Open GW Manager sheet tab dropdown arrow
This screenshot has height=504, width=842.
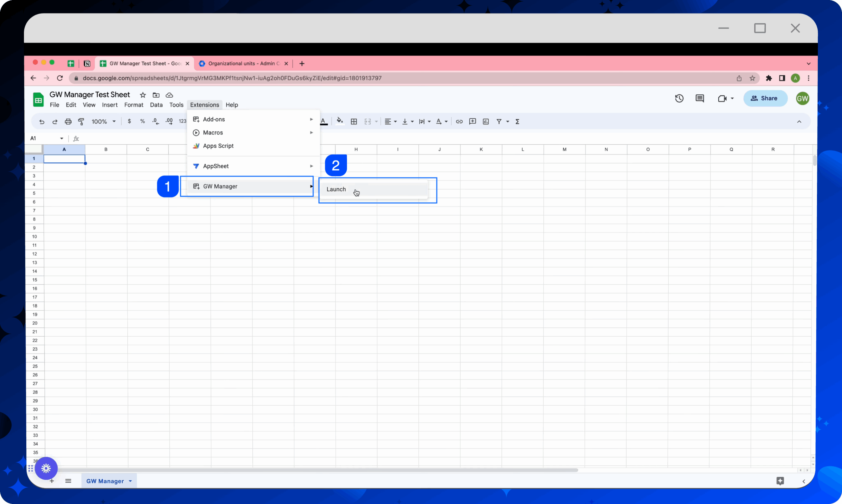pyautogui.click(x=131, y=481)
